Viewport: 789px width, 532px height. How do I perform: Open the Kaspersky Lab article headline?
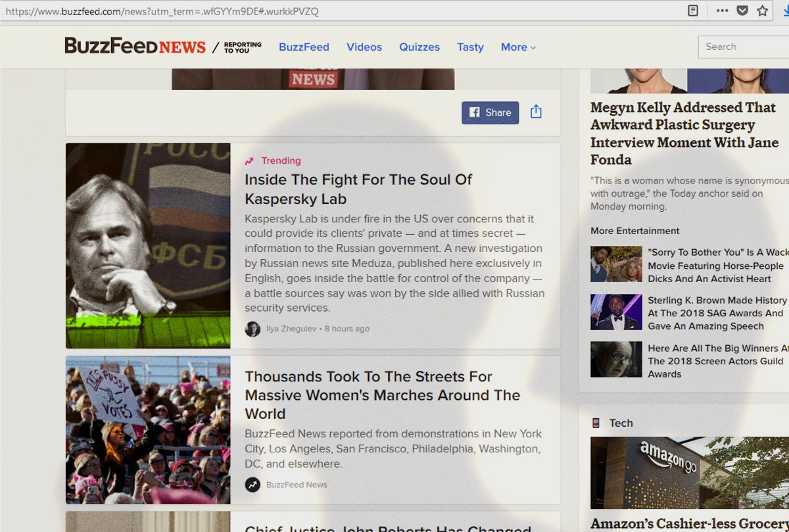coord(358,189)
